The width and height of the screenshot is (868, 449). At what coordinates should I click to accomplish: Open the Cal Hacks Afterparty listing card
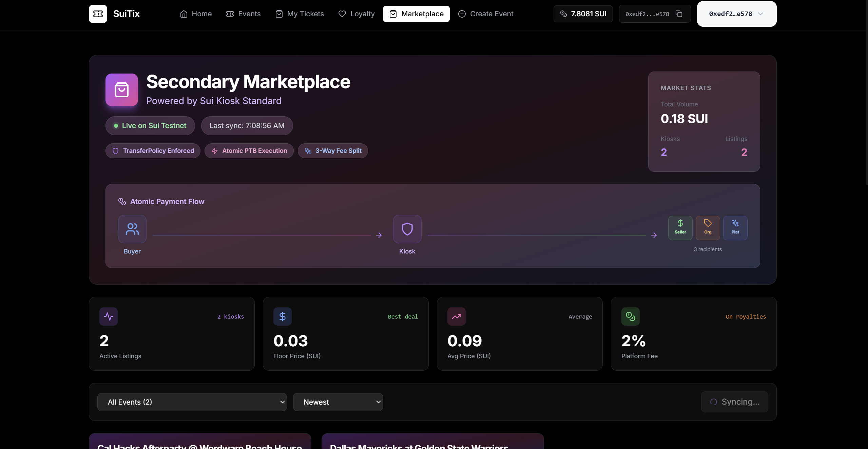coord(200,442)
